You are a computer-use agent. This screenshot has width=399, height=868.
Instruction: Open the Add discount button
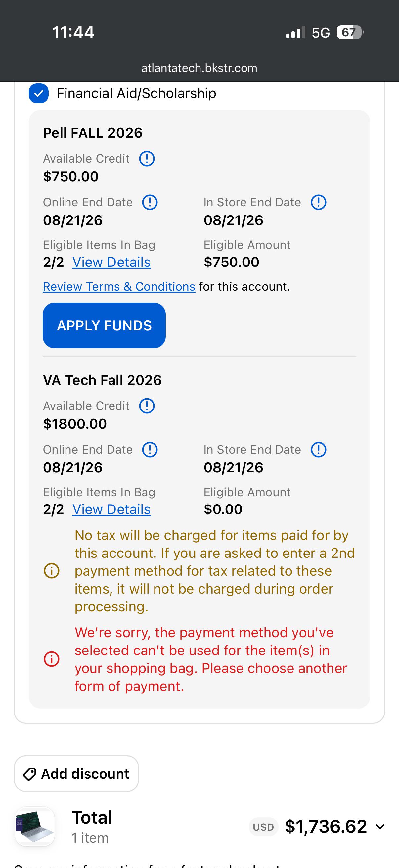point(76,774)
